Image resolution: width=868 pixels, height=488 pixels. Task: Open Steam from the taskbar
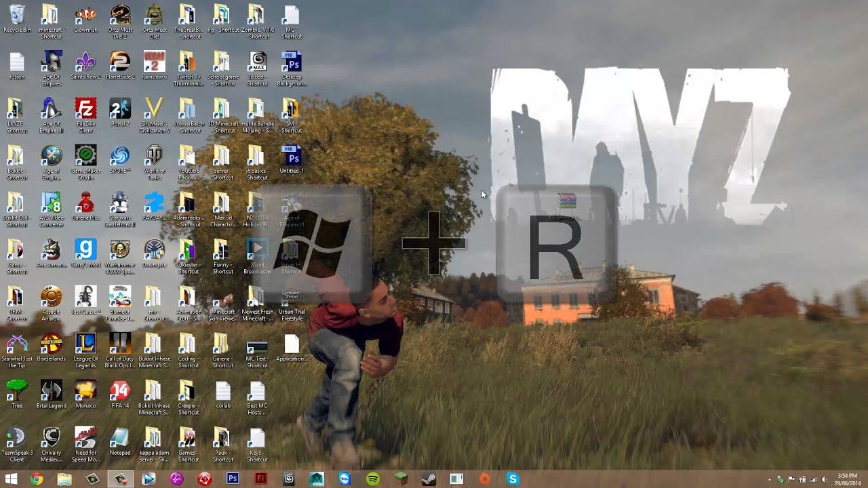pyautogui.click(x=429, y=479)
